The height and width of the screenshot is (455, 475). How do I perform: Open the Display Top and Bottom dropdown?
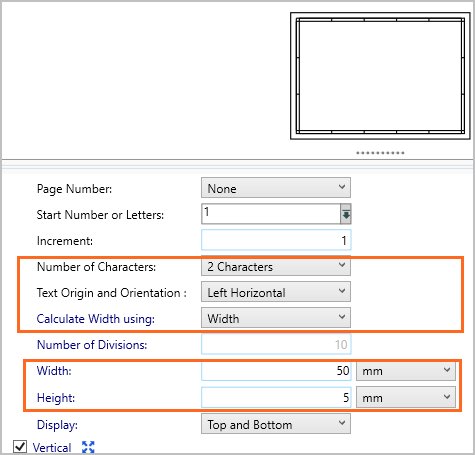point(276,424)
